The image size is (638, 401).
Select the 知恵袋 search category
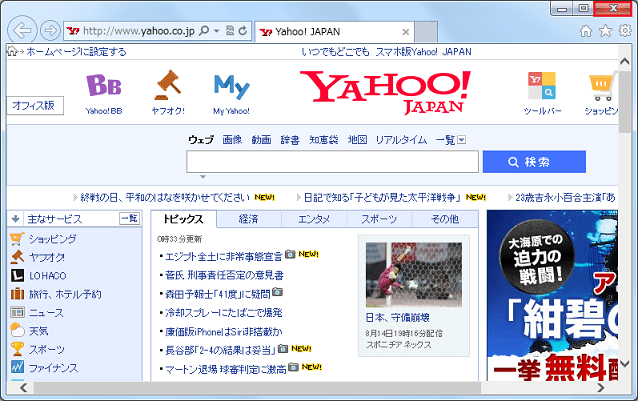coord(324,140)
